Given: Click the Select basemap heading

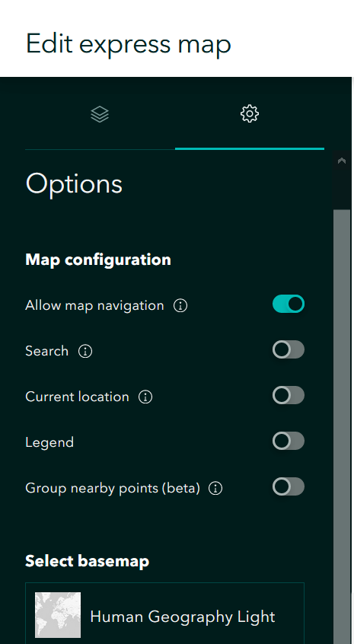Looking at the screenshot, I should pyautogui.click(x=87, y=561).
